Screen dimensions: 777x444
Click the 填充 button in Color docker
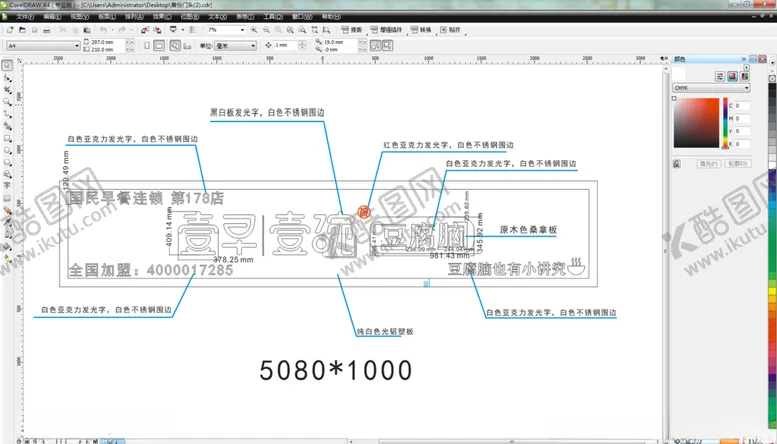click(x=709, y=164)
